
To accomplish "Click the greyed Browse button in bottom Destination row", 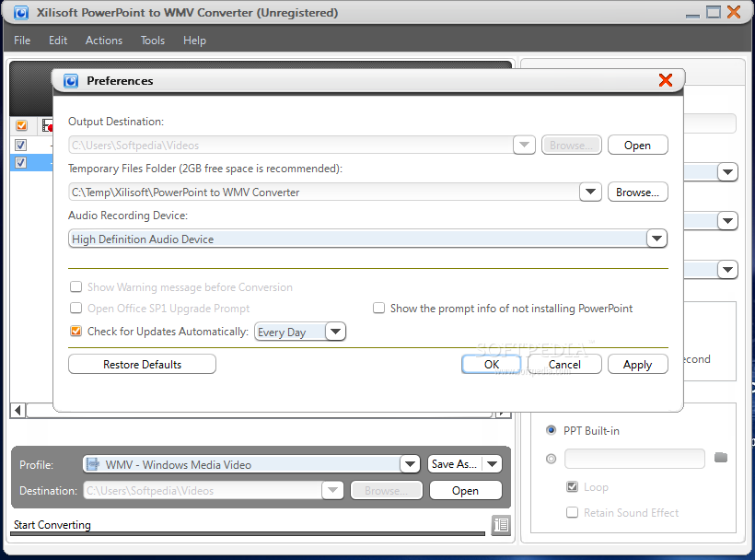I will coord(386,490).
